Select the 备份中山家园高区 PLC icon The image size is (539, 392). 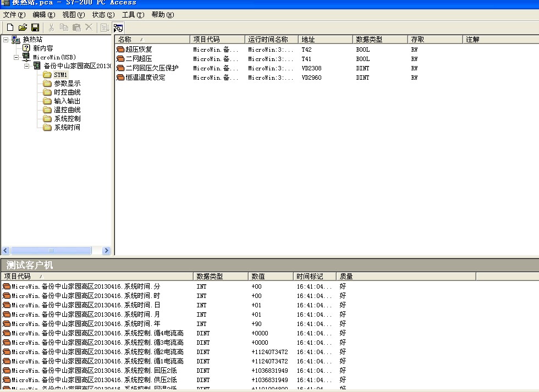(37, 65)
